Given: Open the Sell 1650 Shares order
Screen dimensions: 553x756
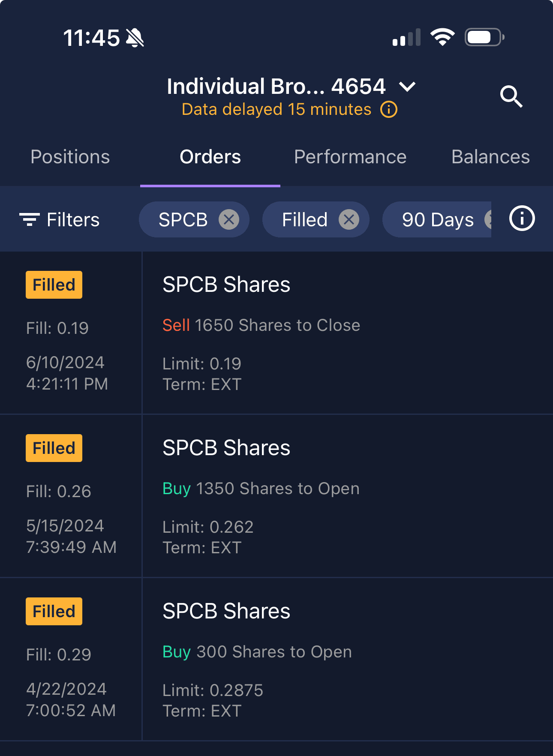Looking at the screenshot, I should click(261, 325).
